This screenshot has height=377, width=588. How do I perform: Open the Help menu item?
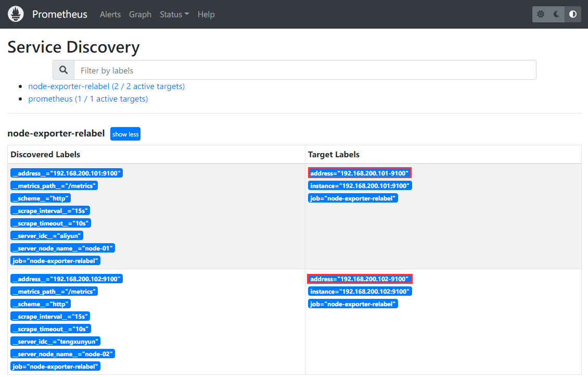coord(206,14)
